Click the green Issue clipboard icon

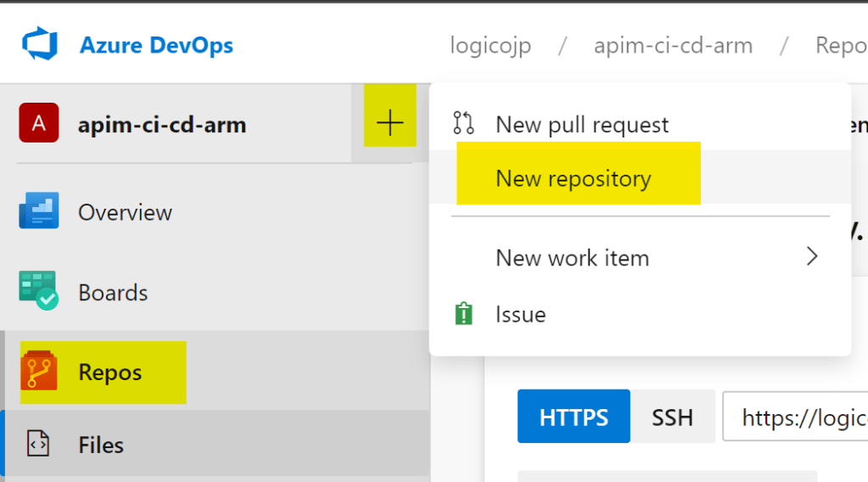(x=464, y=315)
